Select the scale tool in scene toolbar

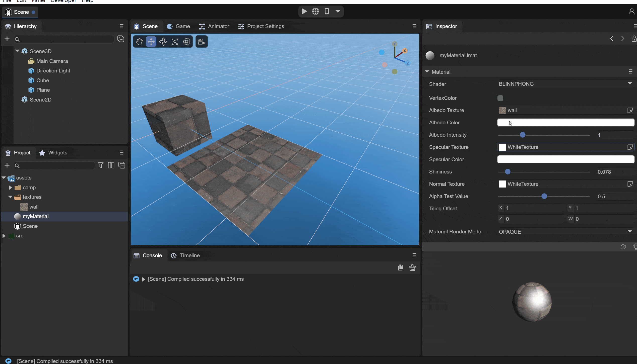click(175, 42)
